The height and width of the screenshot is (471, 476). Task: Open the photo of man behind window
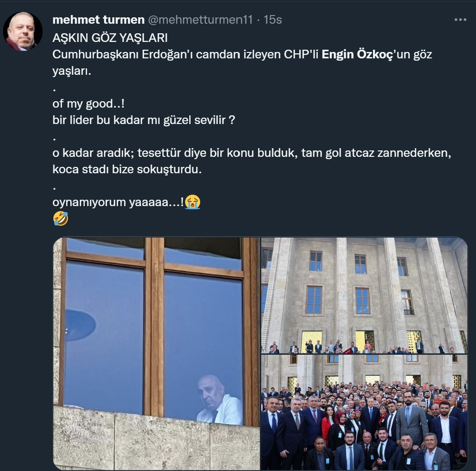[x=157, y=353]
